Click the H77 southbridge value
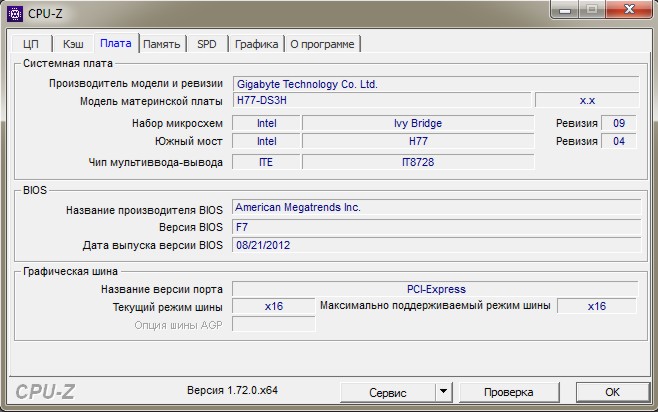The width and height of the screenshot is (658, 412). click(x=418, y=141)
